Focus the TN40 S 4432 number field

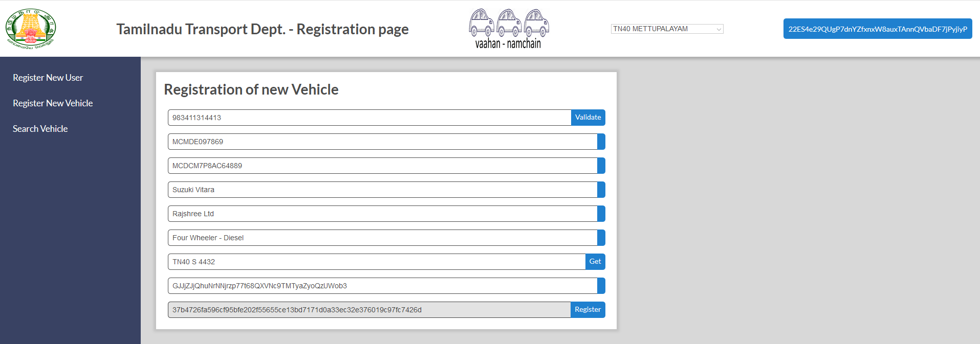coord(377,262)
